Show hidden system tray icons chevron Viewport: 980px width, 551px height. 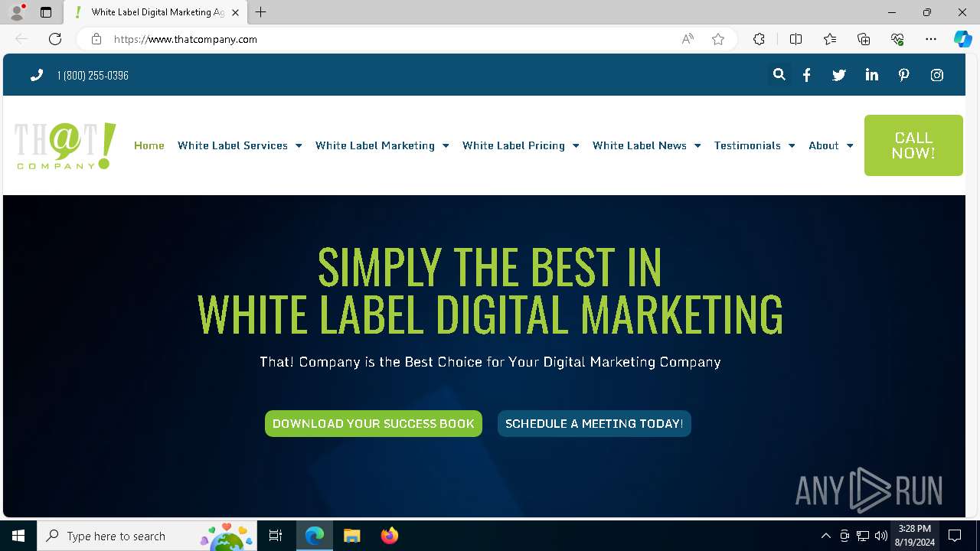coord(825,536)
